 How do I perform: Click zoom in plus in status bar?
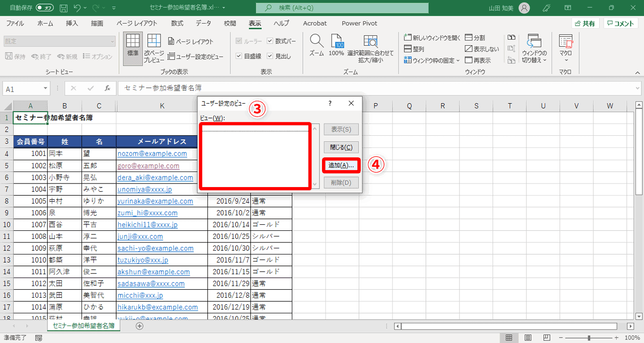tap(617, 337)
